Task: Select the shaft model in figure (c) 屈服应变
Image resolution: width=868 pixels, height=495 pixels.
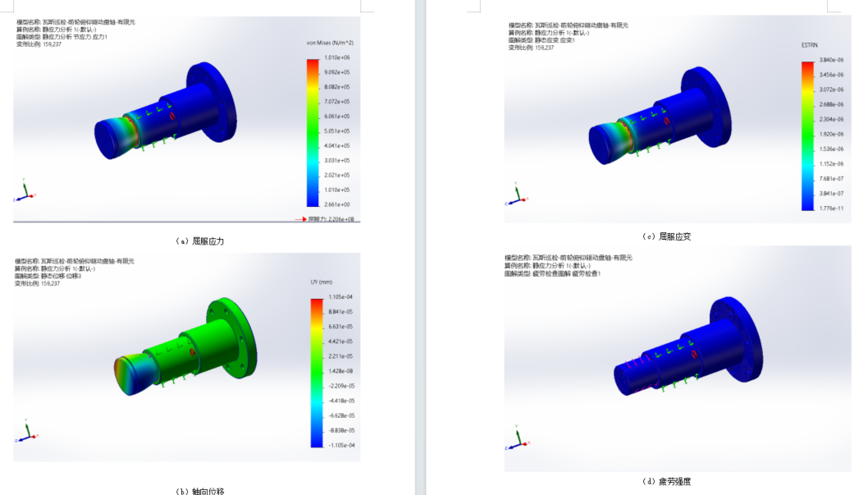Action: pos(660,116)
